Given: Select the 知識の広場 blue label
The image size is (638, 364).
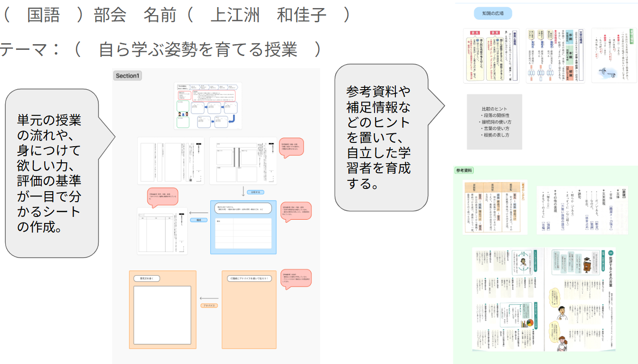Looking at the screenshot, I should 493,13.
